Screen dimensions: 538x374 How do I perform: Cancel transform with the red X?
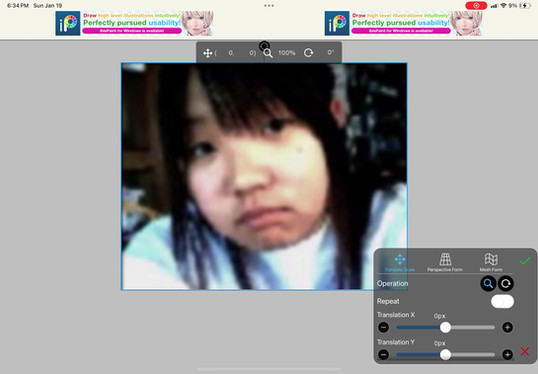tap(525, 351)
